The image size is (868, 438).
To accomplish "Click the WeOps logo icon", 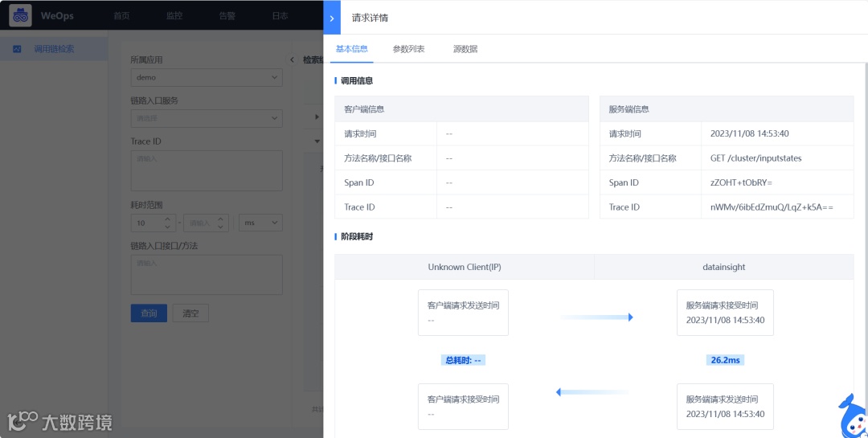I will [20, 15].
